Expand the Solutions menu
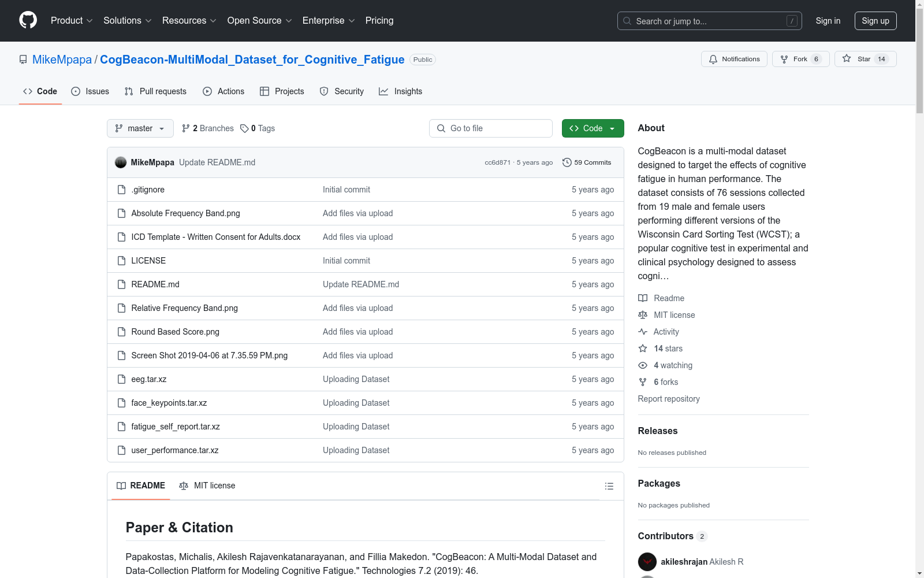This screenshot has height=578, width=924. click(128, 20)
